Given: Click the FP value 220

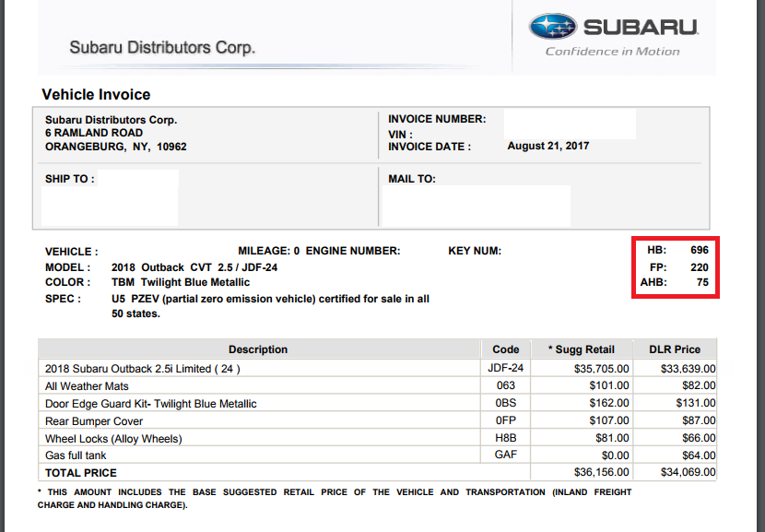Looking at the screenshot, I should click(x=700, y=267).
